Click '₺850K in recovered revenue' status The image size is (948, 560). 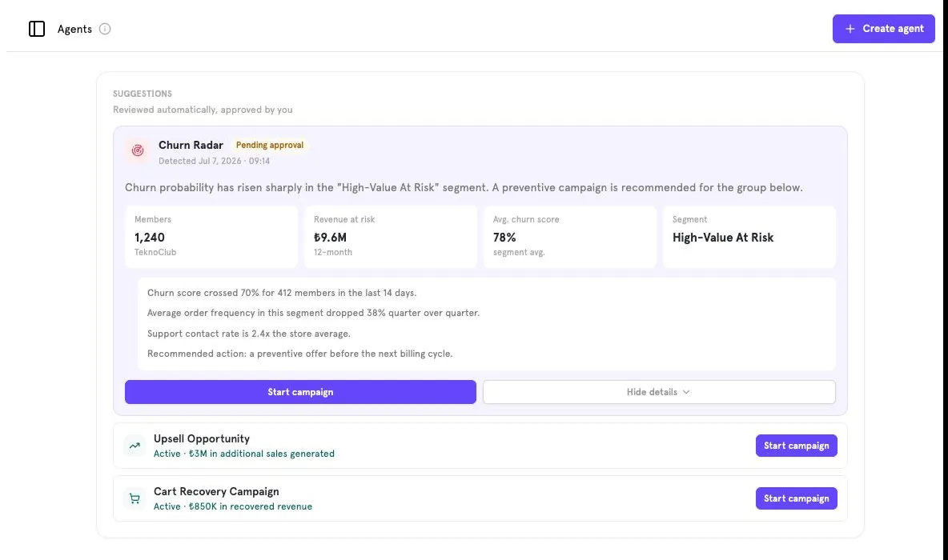tap(251, 506)
